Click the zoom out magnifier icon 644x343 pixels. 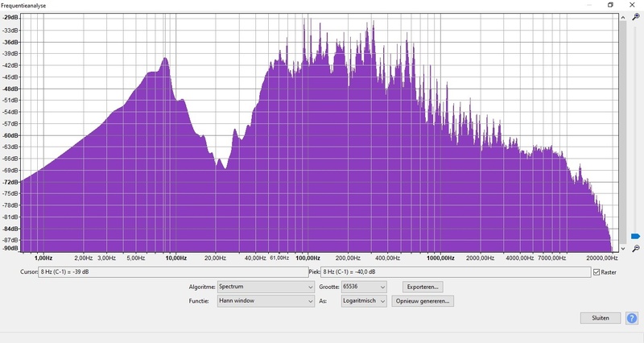coord(635,249)
